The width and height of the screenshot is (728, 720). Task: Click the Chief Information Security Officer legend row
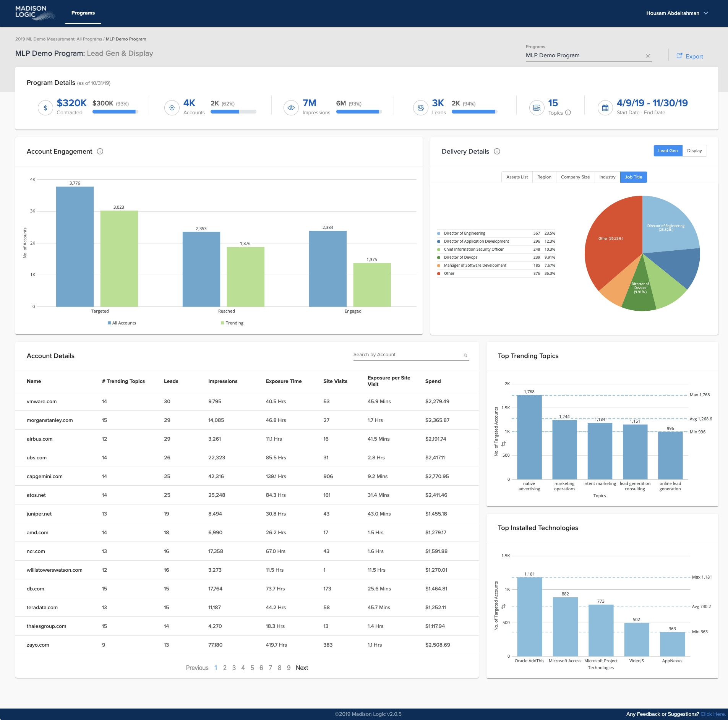point(496,250)
